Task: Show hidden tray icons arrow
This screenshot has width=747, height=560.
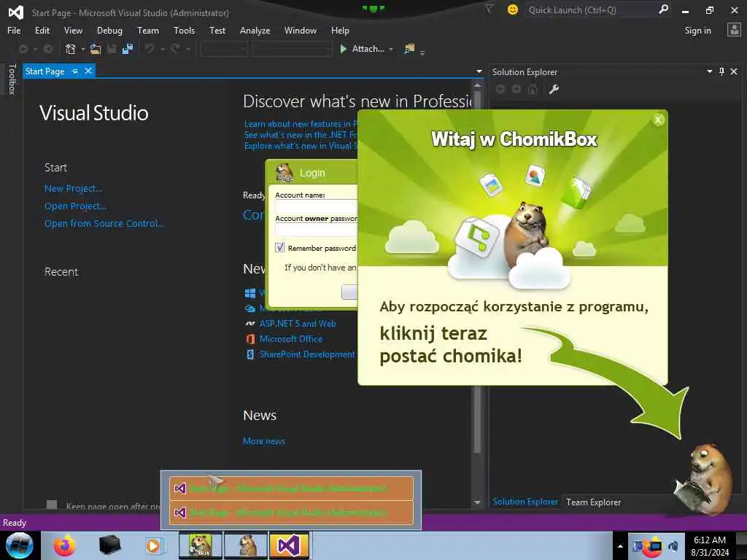Action: coord(620,546)
